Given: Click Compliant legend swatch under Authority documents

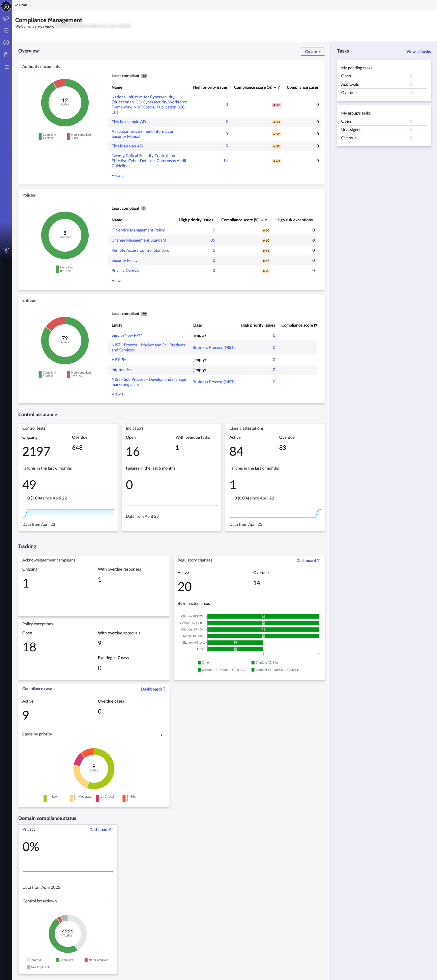Looking at the screenshot, I should click(x=40, y=137).
